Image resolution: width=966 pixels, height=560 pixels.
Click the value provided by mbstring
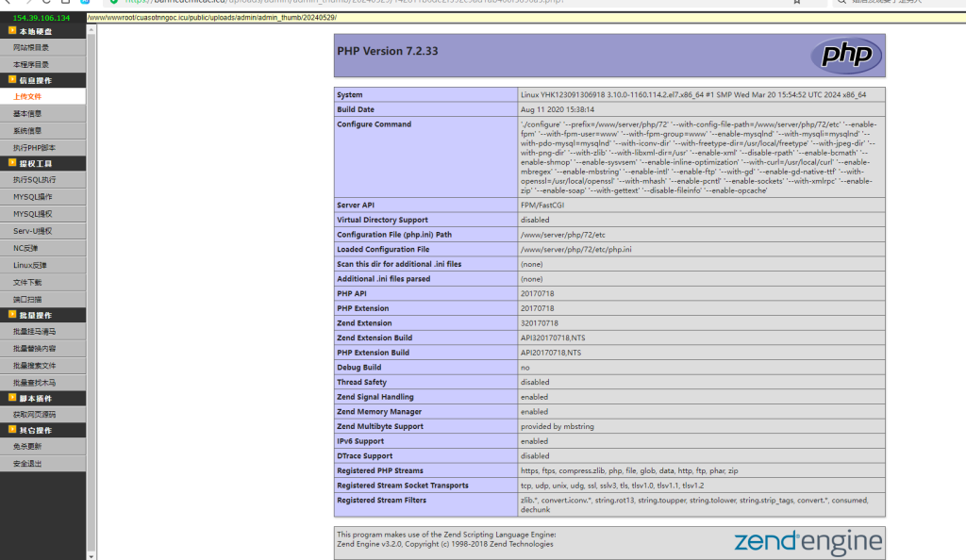pos(557,426)
